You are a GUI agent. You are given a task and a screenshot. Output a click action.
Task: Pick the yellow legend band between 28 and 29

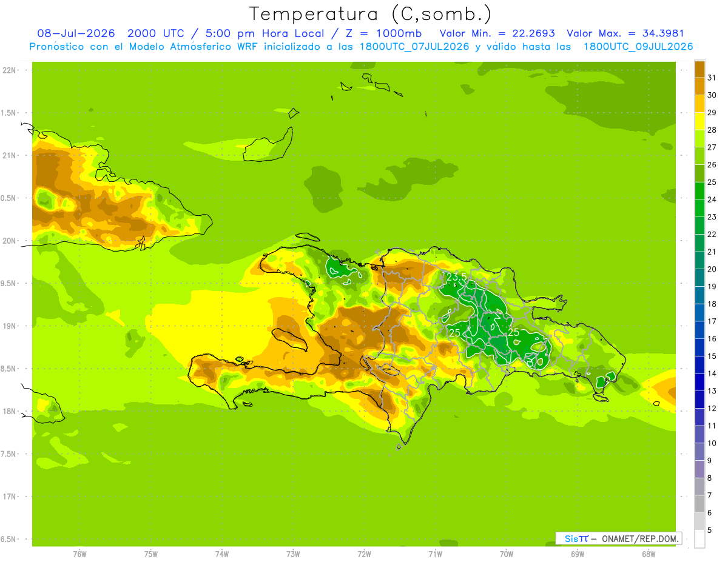click(699, 121)
